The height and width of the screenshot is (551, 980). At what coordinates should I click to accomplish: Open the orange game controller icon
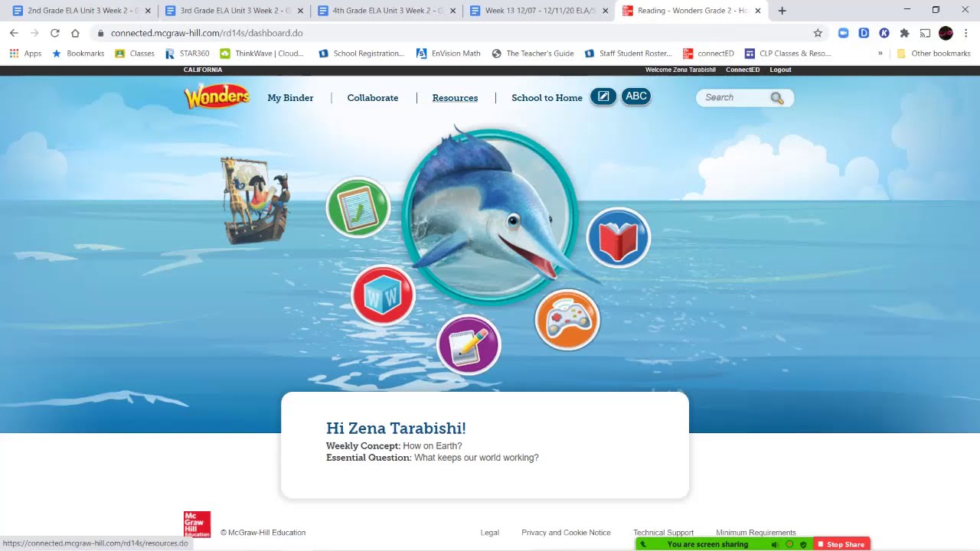(567, 320)
